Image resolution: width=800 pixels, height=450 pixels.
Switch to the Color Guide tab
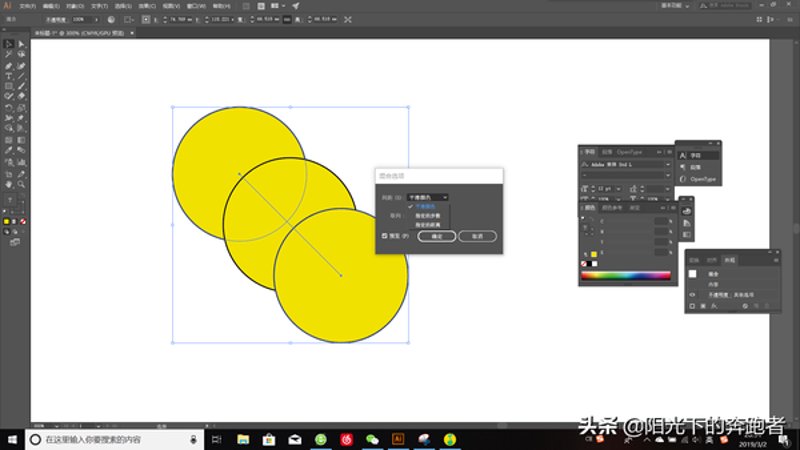click(612, 208)
